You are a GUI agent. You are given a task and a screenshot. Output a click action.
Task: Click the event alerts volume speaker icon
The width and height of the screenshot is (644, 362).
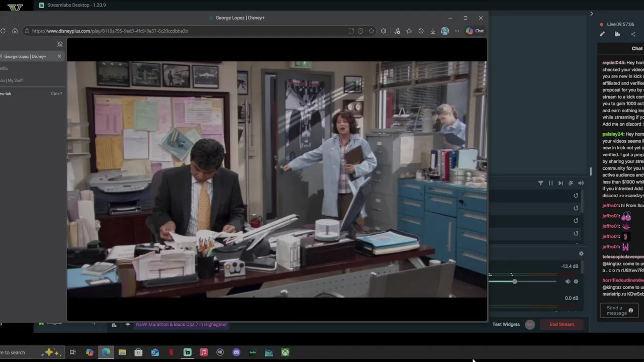click(581, 183)
